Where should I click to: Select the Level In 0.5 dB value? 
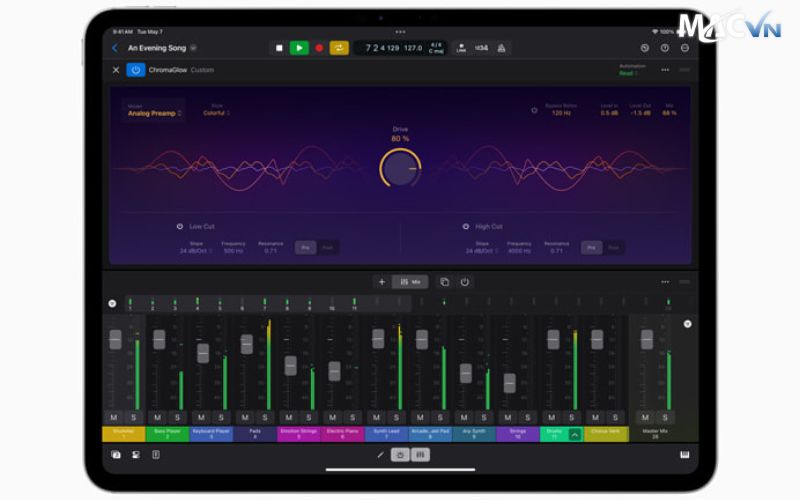(x=609, y=113)
